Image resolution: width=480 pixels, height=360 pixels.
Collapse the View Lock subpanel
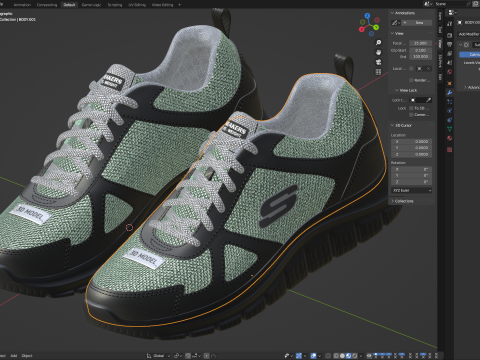(397, 90)
